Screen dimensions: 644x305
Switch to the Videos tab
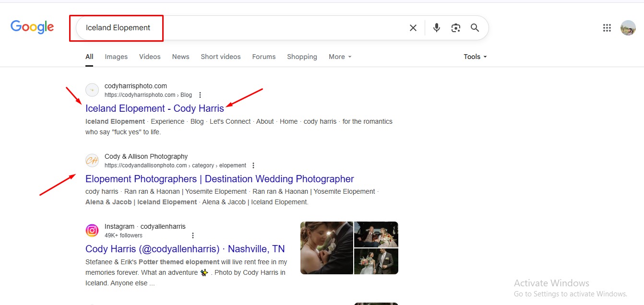[150, 57]
